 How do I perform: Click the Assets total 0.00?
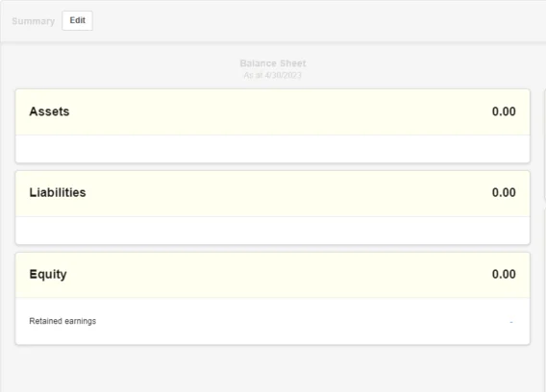[504, 111]
